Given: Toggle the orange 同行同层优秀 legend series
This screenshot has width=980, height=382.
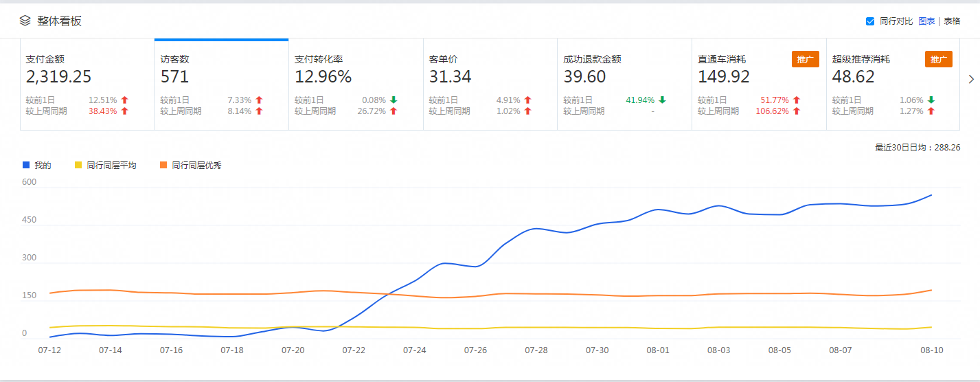Looking at the screenshot, I should [190, 166].
